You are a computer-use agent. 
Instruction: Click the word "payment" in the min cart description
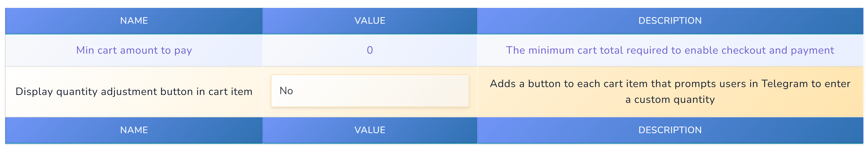click(813, 50)
